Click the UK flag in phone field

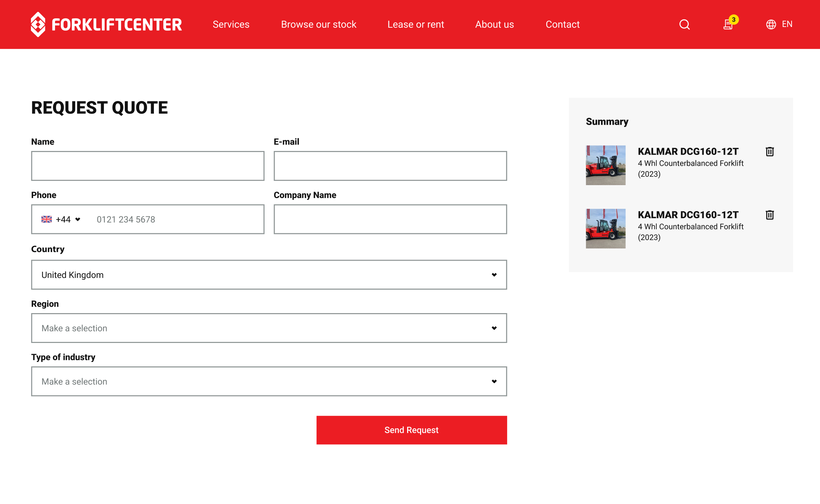46,219
